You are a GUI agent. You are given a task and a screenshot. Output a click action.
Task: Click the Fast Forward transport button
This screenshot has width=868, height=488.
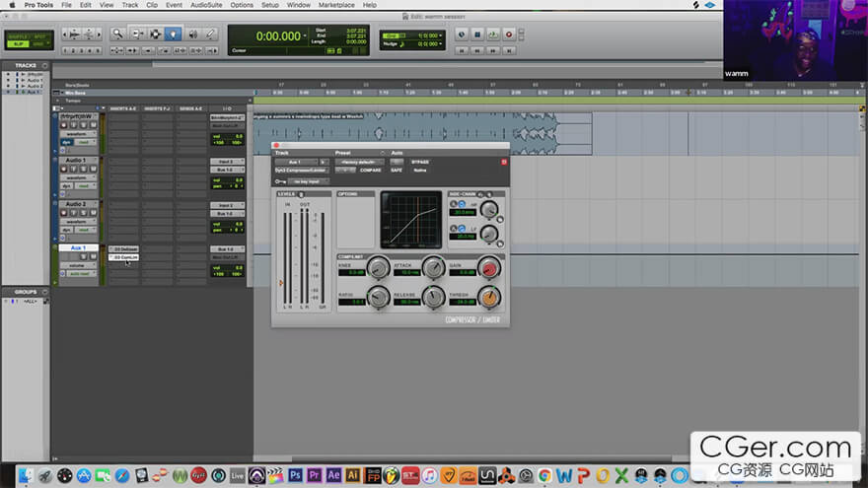click(493, 50)
